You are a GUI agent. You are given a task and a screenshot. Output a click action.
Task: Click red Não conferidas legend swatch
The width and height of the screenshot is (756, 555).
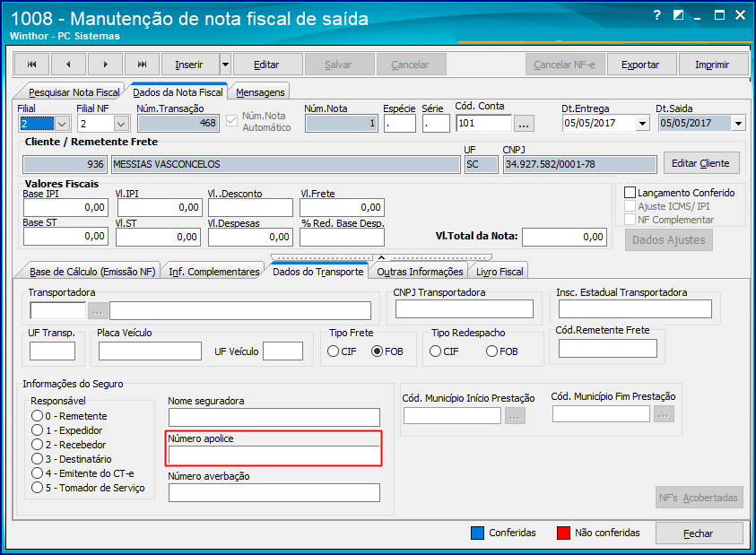pos(563,533)
